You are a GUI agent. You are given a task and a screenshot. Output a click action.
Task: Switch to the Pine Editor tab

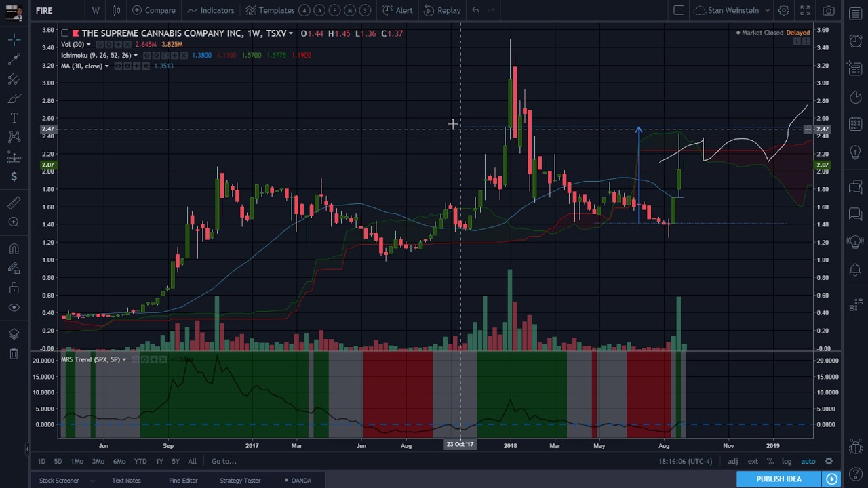point(183,481)
